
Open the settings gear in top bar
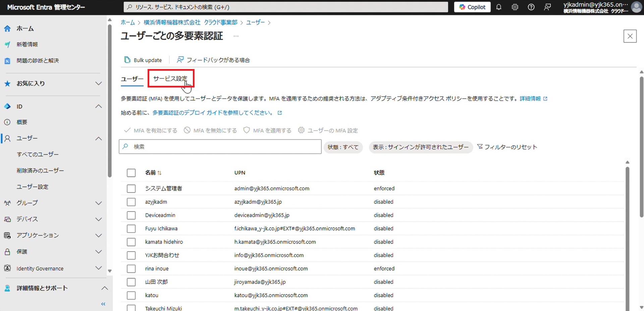click(515, 7)
